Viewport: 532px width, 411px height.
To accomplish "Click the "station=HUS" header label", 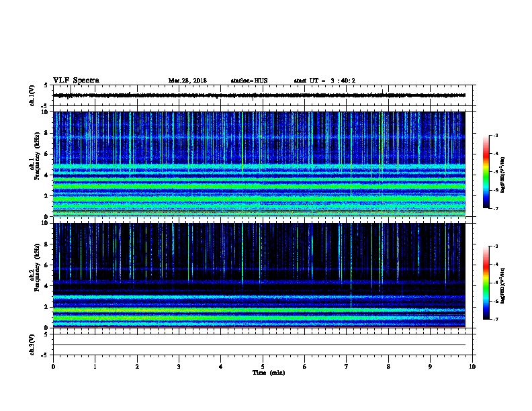I will (x=249, y=81).
